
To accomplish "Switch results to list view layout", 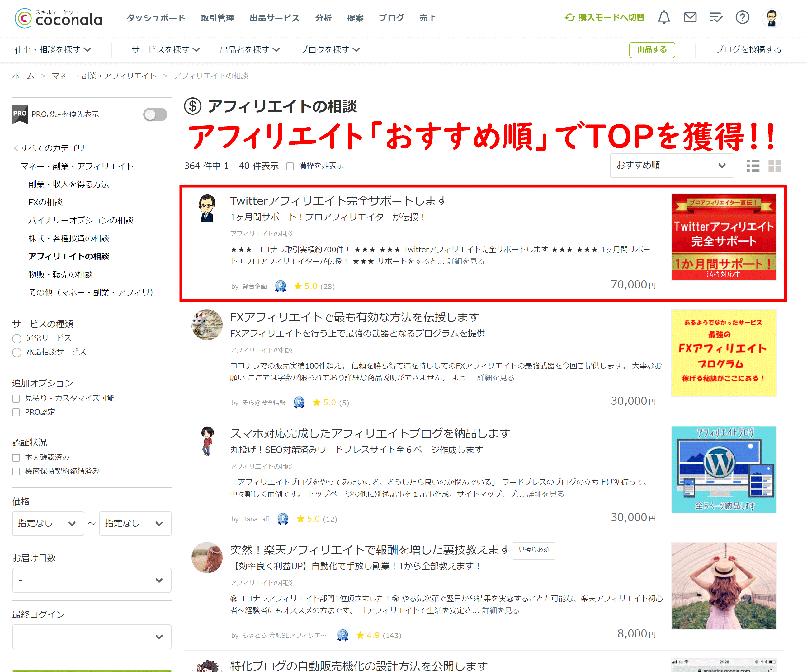I will [753, 166].
